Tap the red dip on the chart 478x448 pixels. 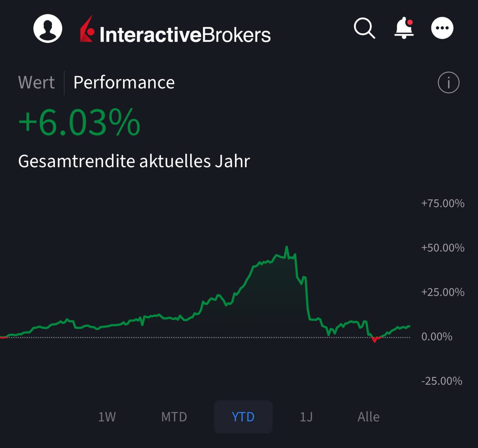(375, 340)
